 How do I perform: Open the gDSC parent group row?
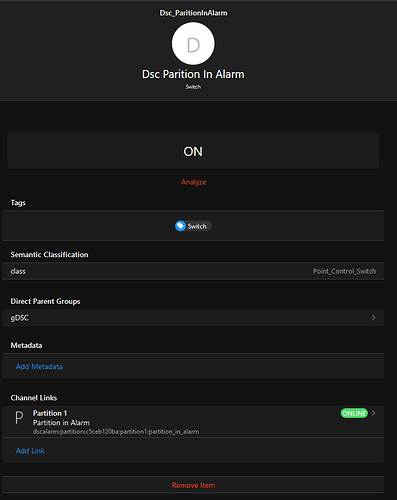193,318
